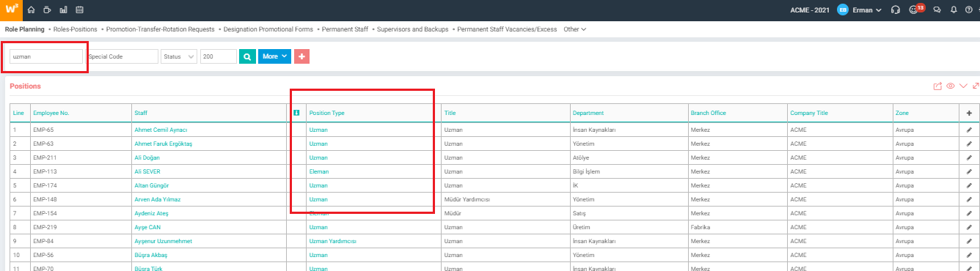This screenshot has width=980, height=271.
Task: Toggle the eye visibility icon in Positions panel
Action: pyautogui.click(x=950, y=86)
